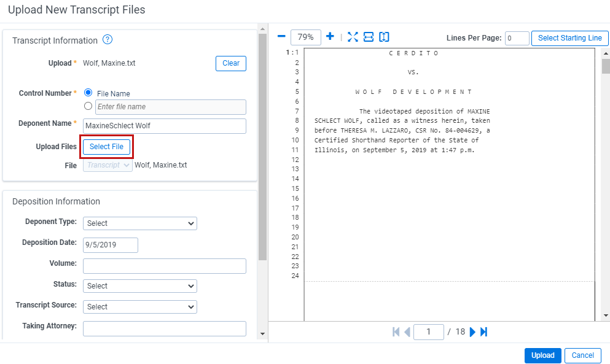Click preview scrollbar up arrow

click(606, 53)
